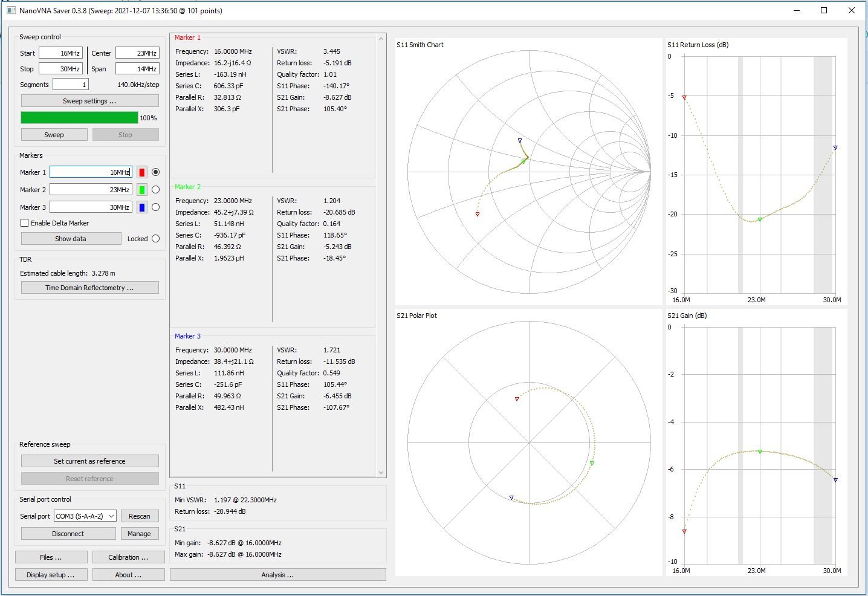Click the S11 Return Loss (dB) title

(x=698, y=45)
